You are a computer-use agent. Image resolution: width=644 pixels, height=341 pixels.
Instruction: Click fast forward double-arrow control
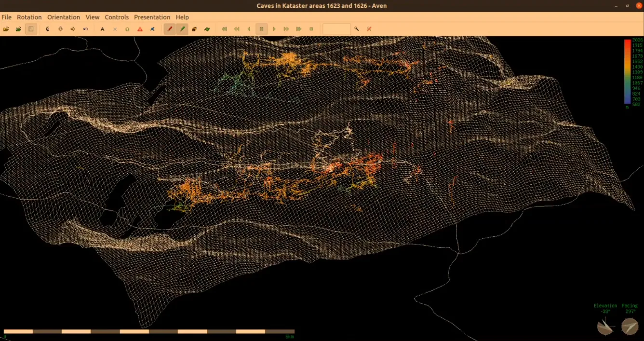coord(286,29)
